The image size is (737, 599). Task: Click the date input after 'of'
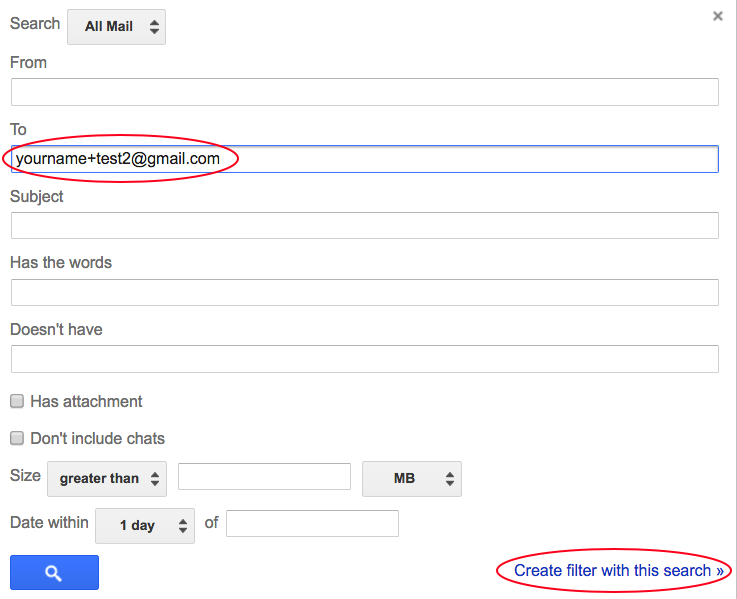(x=312, y=523)
